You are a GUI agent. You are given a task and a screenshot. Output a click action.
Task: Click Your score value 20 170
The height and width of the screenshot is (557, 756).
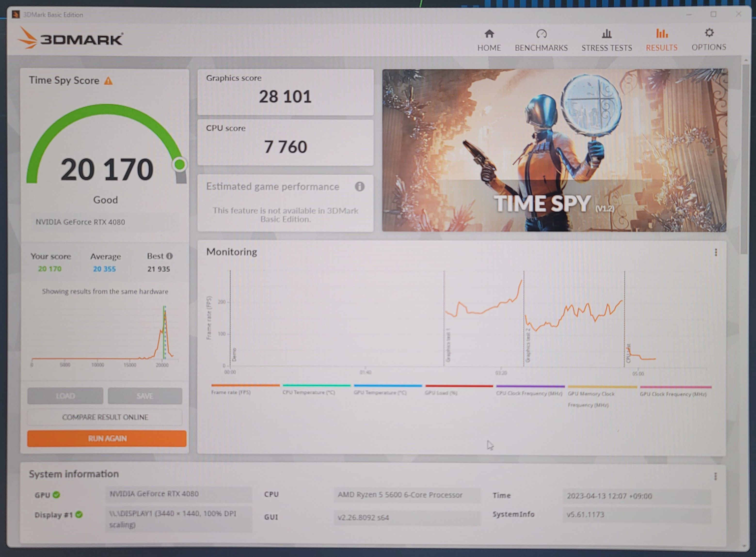(50, 269)
